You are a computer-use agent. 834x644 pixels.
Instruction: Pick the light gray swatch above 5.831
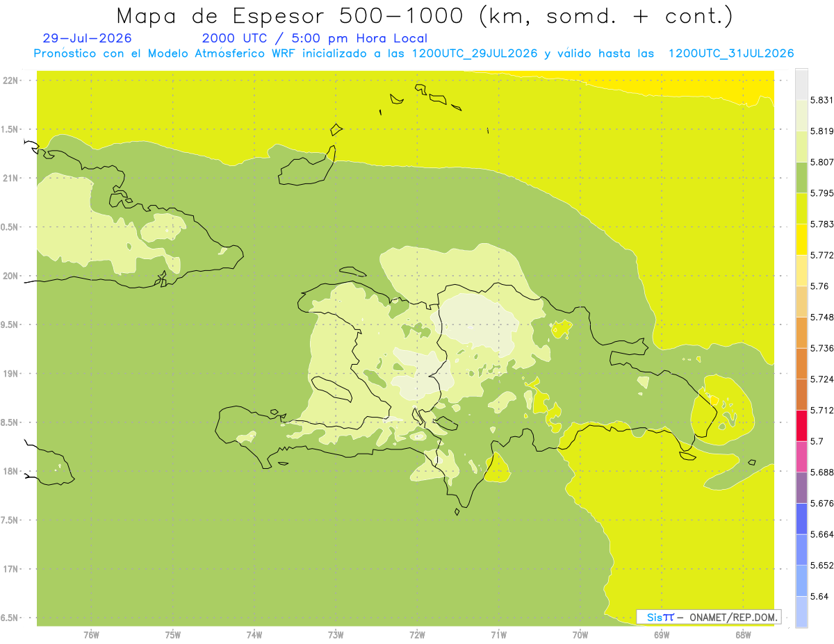click(801, 84)
